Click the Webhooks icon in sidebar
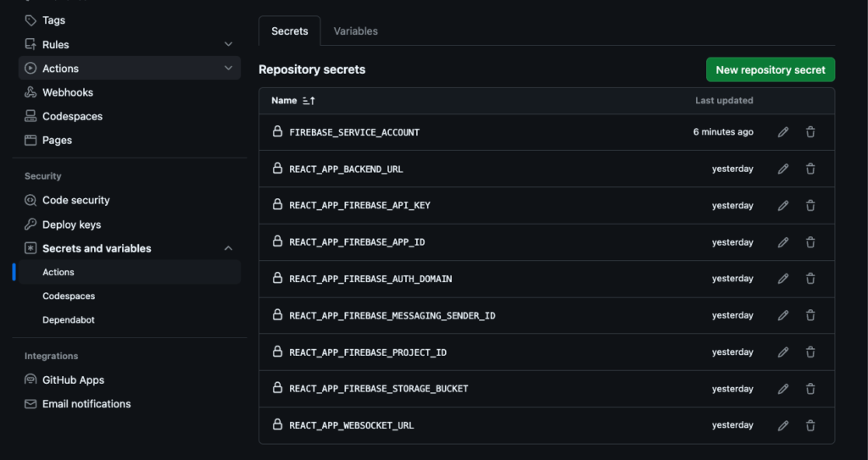This screenshot has height=460, width=868. 31,92
